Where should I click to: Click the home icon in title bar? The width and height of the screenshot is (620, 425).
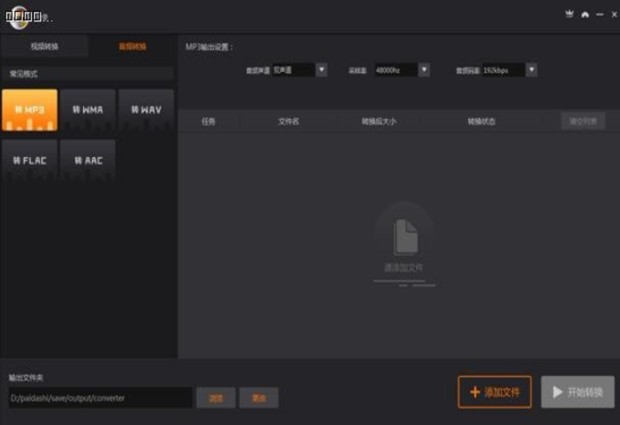tap(585, 15)
